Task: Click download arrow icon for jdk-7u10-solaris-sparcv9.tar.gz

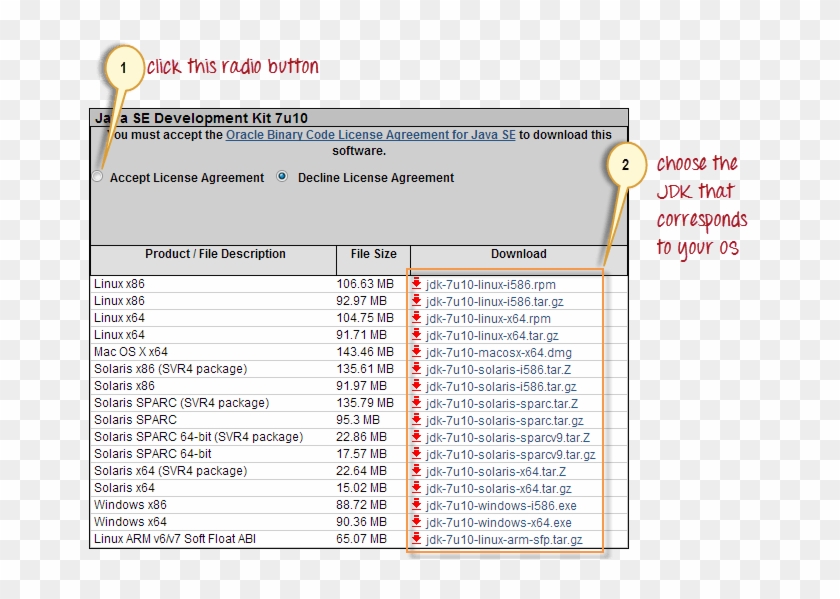Action: click(416, 454)
